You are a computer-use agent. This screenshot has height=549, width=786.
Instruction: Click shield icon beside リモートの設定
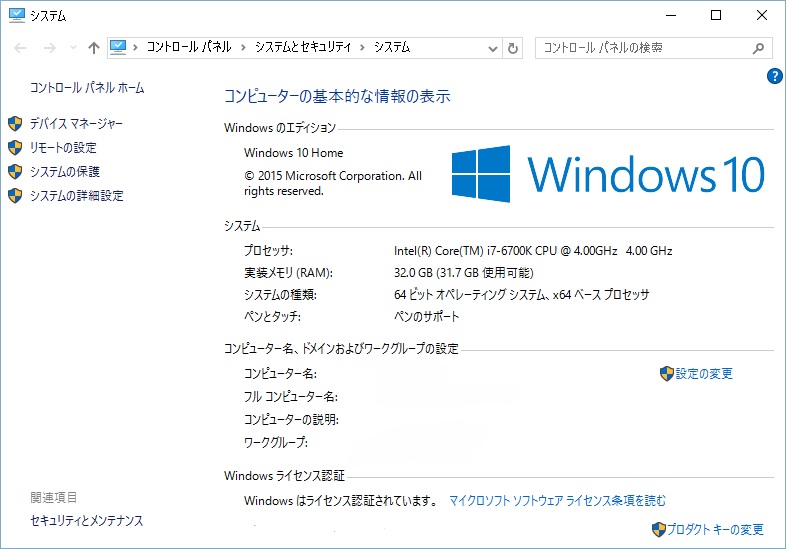(x=15, y=147)
